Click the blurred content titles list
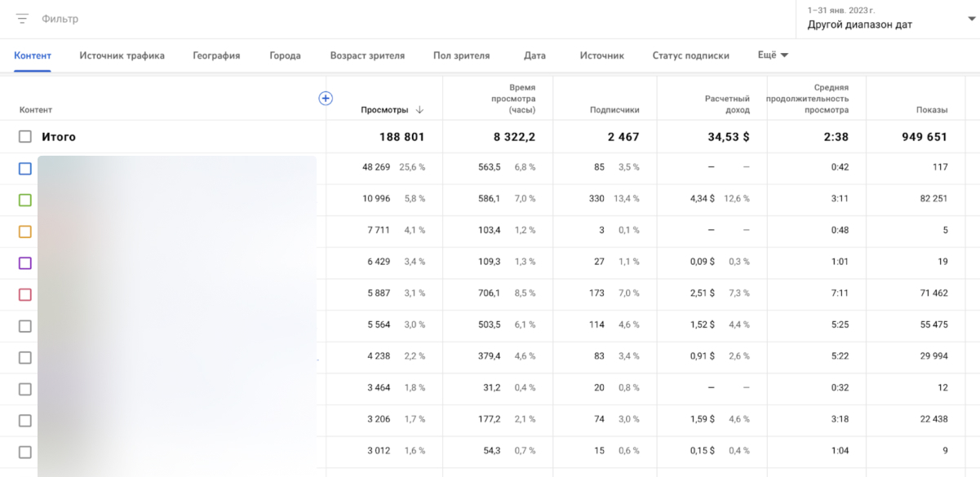 (177, 316)
